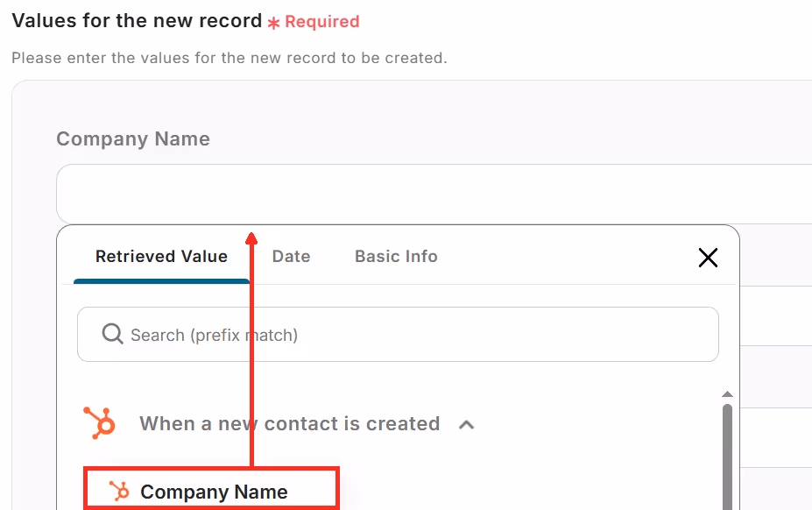Open the Basic Info tab

click(x=396, y=257)
